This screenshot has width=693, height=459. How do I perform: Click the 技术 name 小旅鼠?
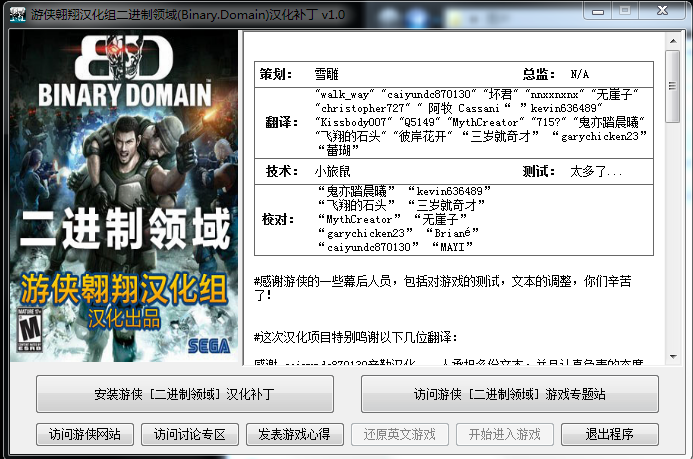332,171
